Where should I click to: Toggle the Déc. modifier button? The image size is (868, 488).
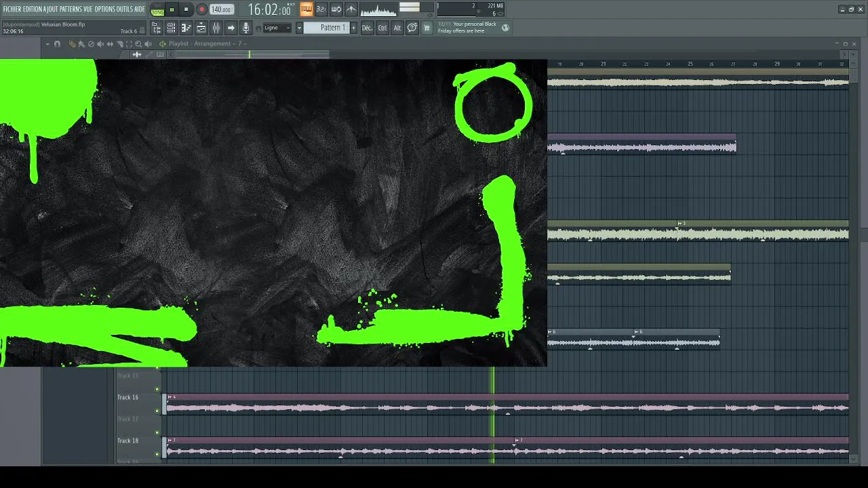tap(367, 28)
